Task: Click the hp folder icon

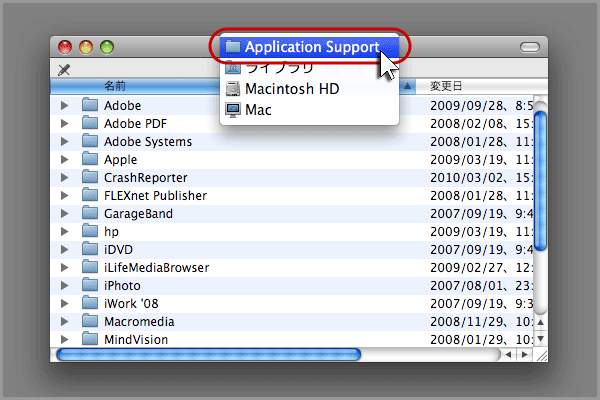Action: coord(90,230)
